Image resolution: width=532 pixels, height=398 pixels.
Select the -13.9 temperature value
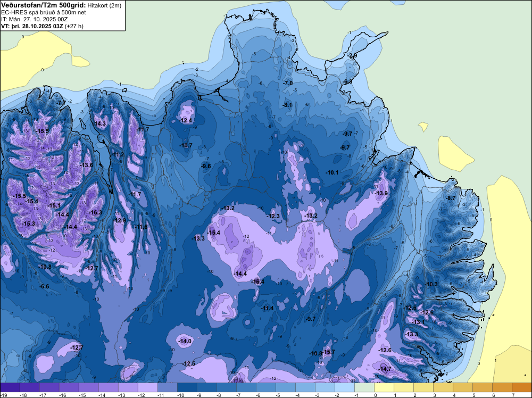pos(381,193)
